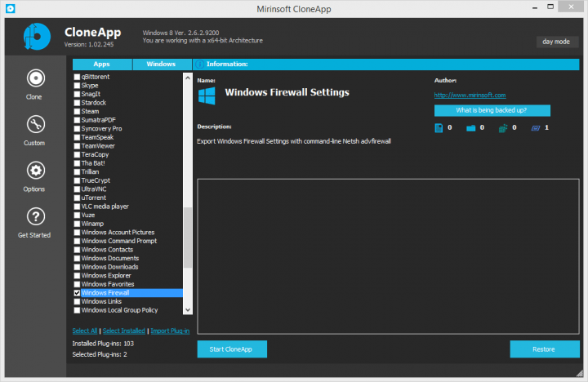588x382 pixels.
Task: Select the Windows Documents entry
Action: pos(110,258)
